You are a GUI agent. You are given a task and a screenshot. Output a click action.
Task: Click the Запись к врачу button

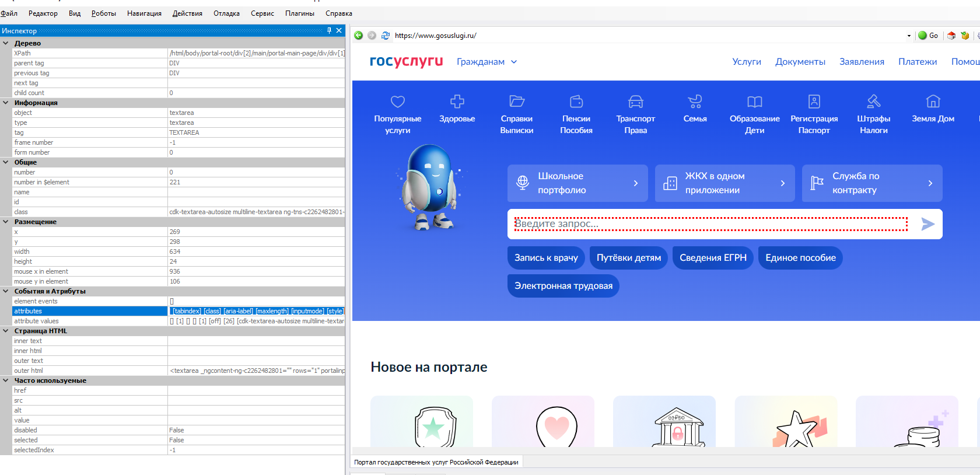[546, 258]
